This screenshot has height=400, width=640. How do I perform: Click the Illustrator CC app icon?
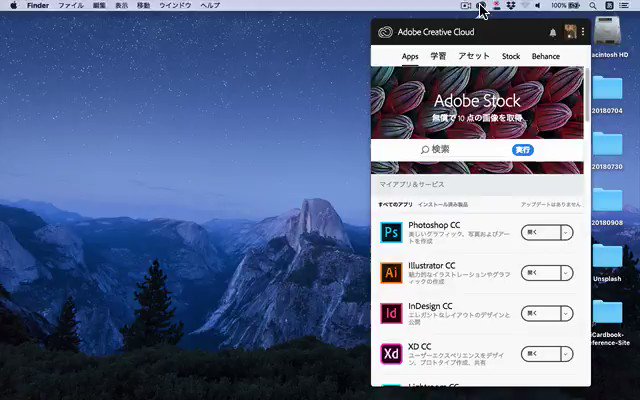(x=391, y=273)
